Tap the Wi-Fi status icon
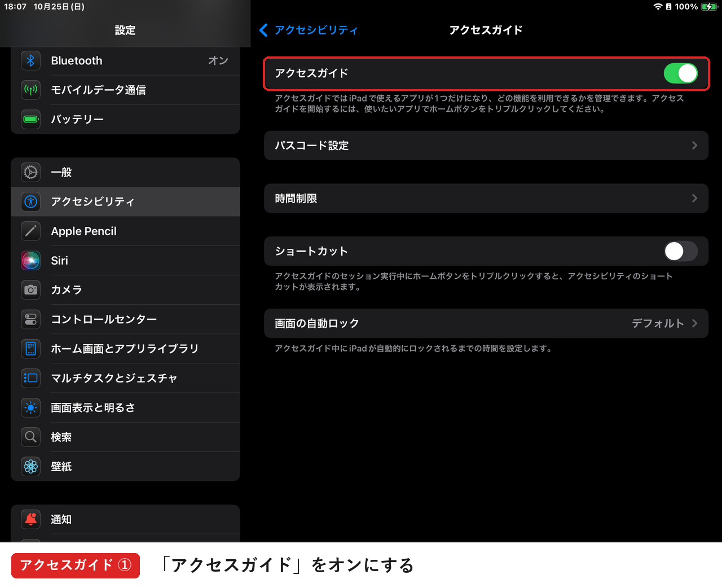Image resolution: width=722 pixels, height=588 pixels. (658, 7)
